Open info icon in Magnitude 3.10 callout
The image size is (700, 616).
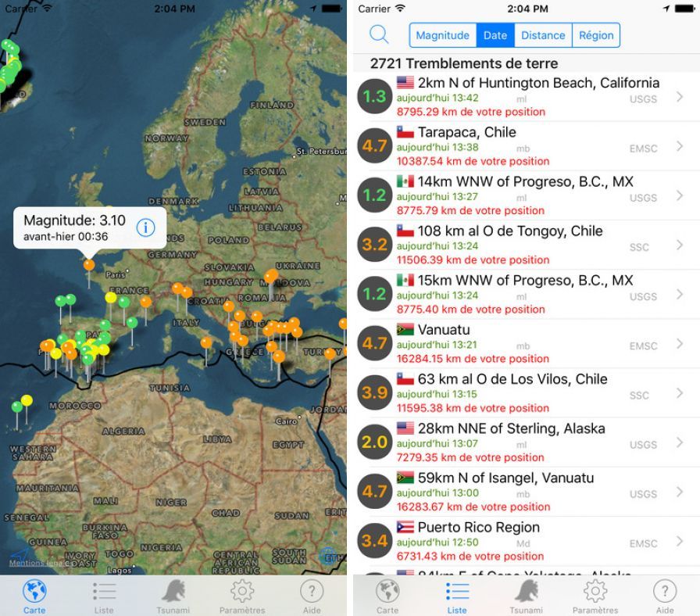146,227
